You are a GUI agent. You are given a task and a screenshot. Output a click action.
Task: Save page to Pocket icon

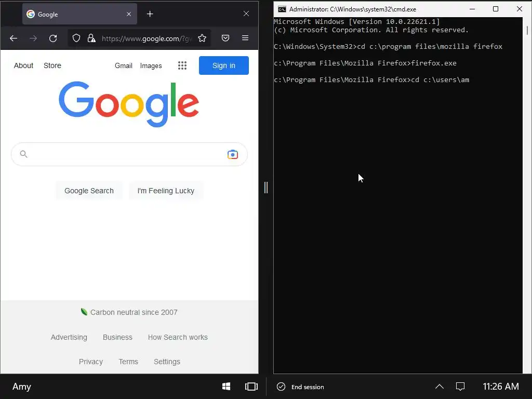[225, 38]
